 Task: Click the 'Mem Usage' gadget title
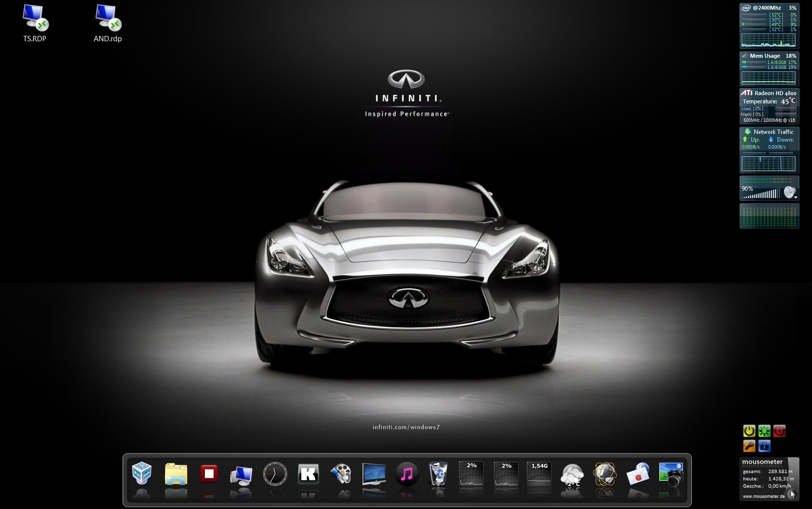coord(765,56)
